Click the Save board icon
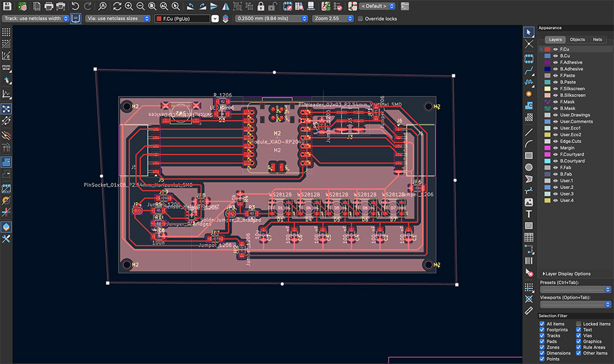 (x=7, y=6)
